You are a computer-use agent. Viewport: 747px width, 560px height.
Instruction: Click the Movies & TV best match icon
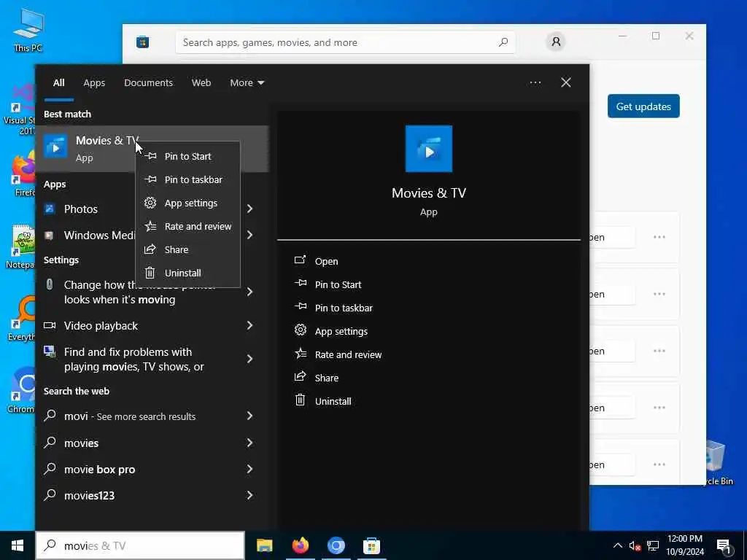(x=55, y=147)
